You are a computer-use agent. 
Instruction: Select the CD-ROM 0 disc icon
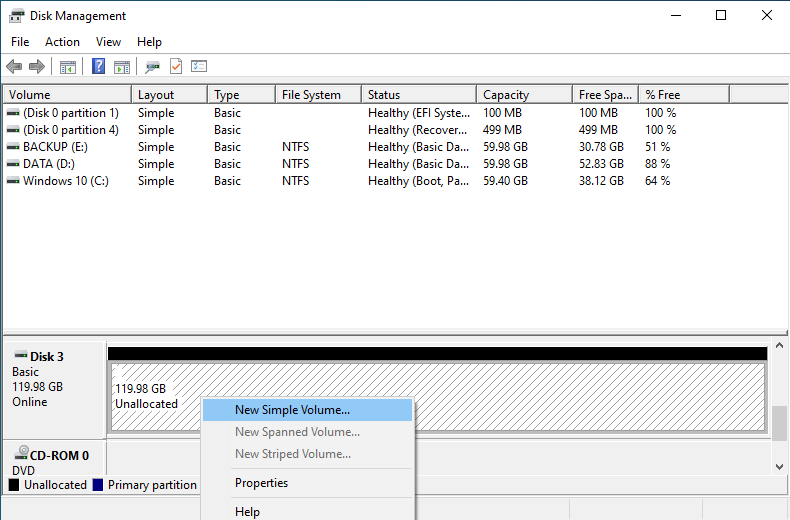pos(21,452)
